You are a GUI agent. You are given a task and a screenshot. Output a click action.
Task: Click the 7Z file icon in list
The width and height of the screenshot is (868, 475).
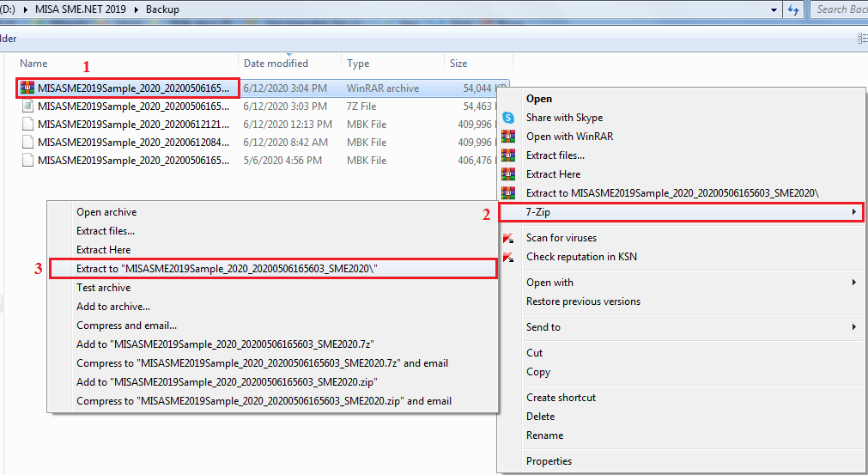[27, 106]
